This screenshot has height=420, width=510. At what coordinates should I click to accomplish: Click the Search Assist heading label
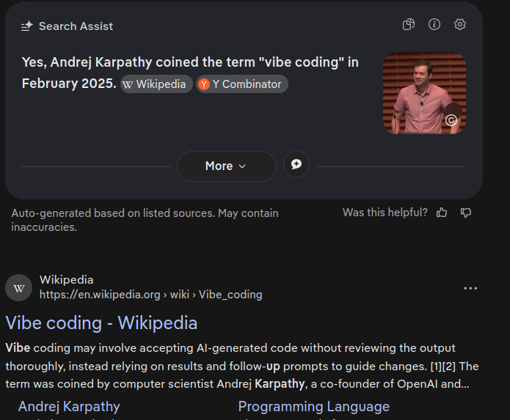tap(76, 26)
